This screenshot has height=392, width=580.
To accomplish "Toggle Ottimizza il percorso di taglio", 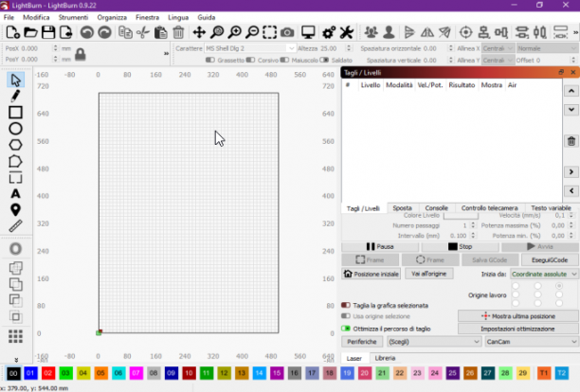I will 346,329.
